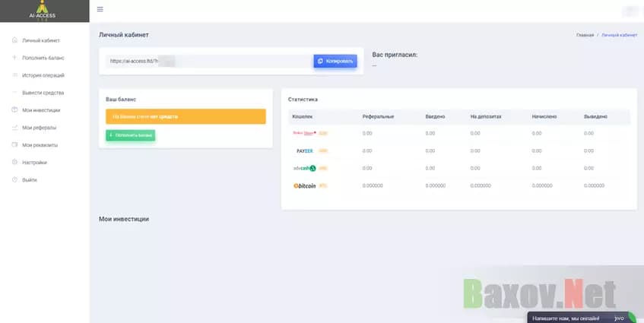Screen dimensions: 644x323
Task: Click the referral link text field
Action: pos(209,61)
